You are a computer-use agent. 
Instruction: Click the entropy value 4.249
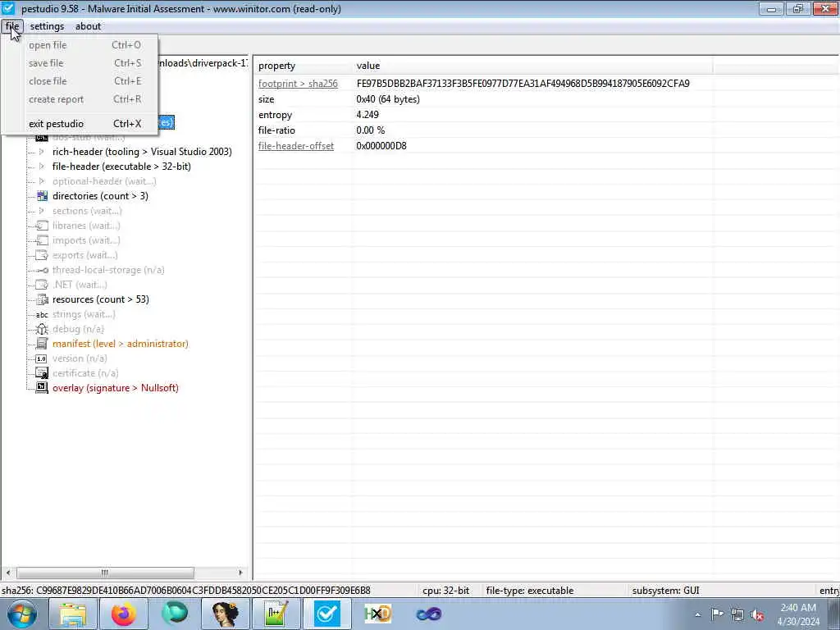pos(367,115)
